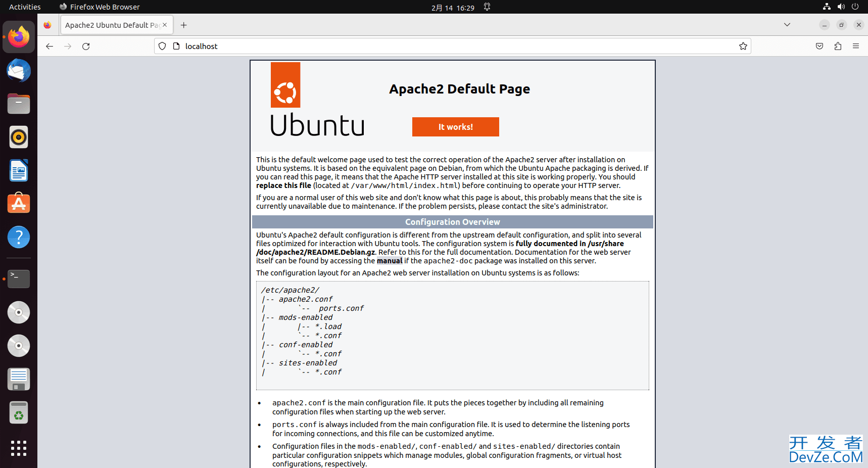Image resolution: width=868 pixels, height=468 pixels.
Task: Click the forward navigation arrow
Action: (68, 46)
